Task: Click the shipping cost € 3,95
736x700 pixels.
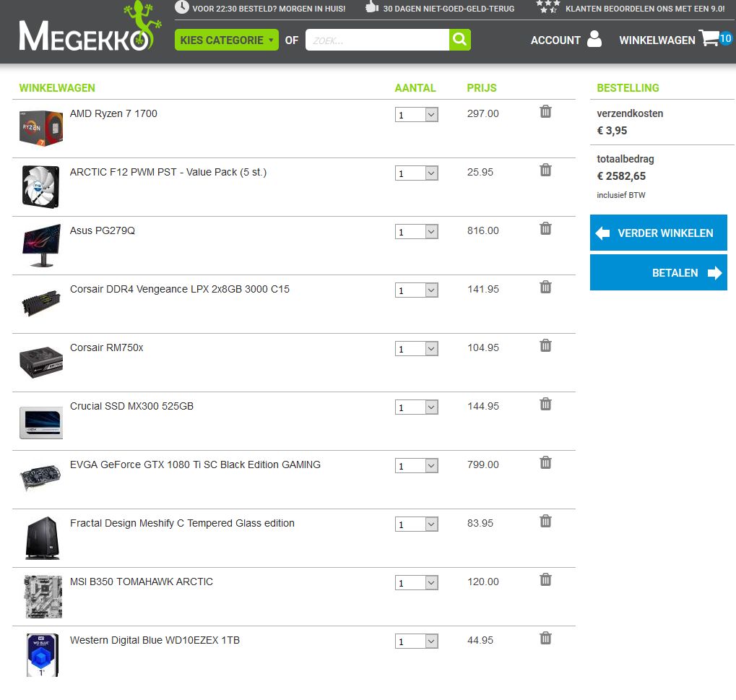Action: pos(612,131)
